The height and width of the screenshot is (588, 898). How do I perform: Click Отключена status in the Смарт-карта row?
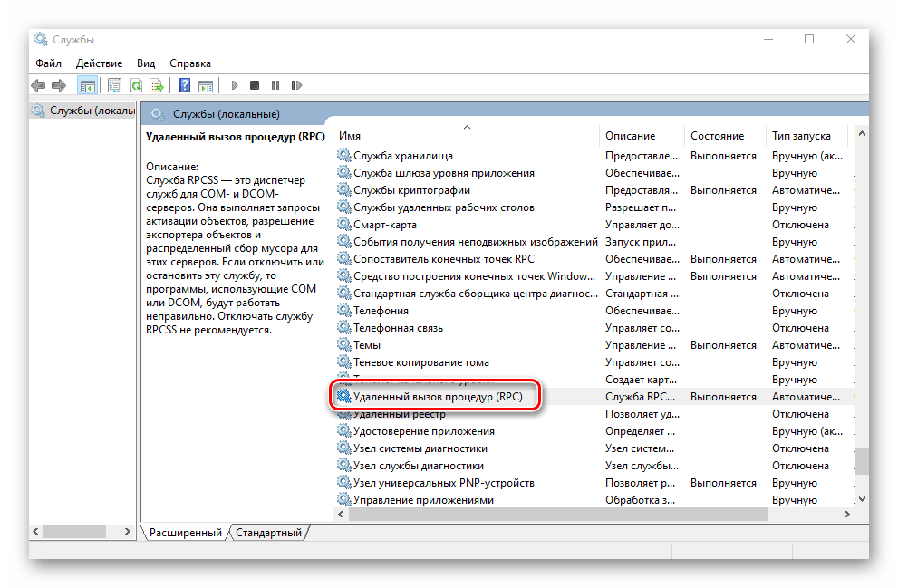[800, 225]
